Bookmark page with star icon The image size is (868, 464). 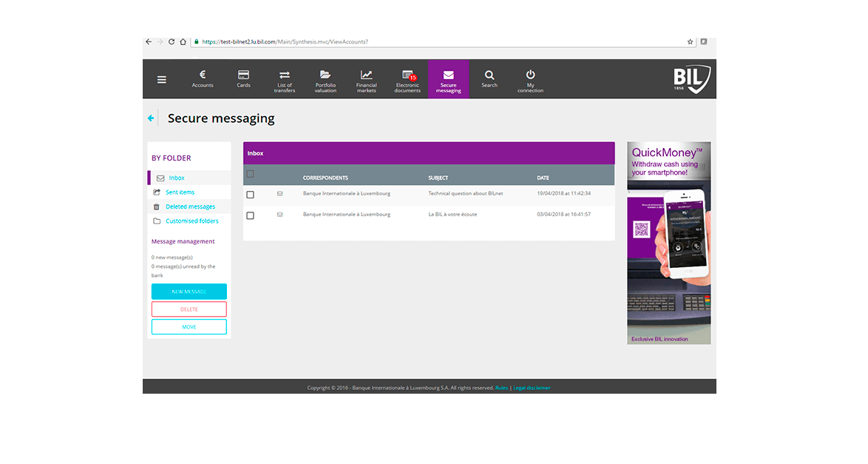(691, 41)
